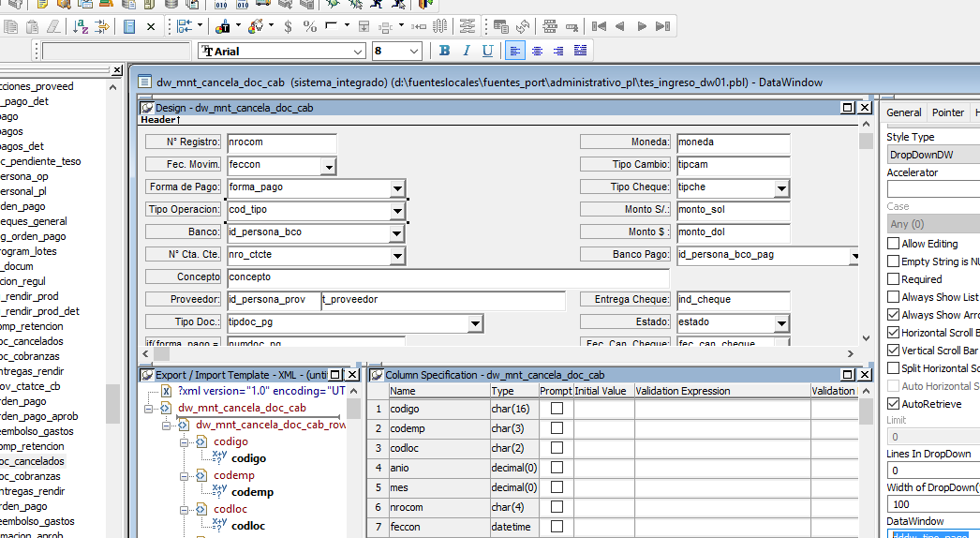Click the percent format icon
This screenshot has height=538, width=980.
[309, 26]
